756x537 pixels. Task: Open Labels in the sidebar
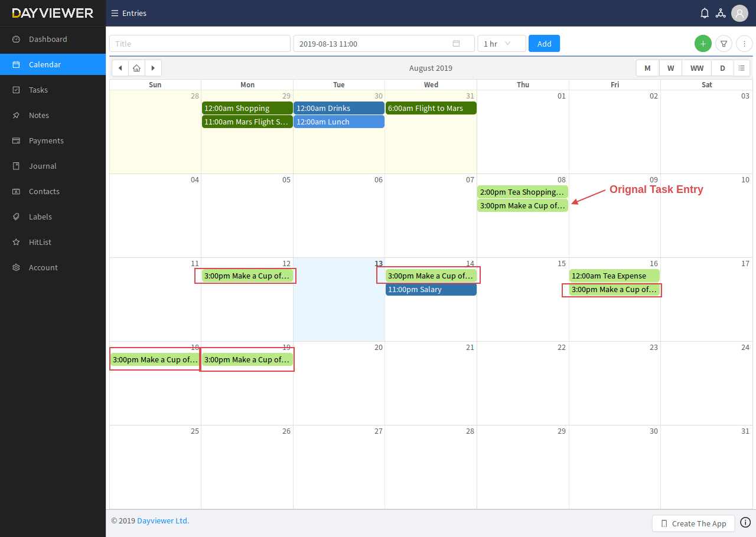coord(53,217)
